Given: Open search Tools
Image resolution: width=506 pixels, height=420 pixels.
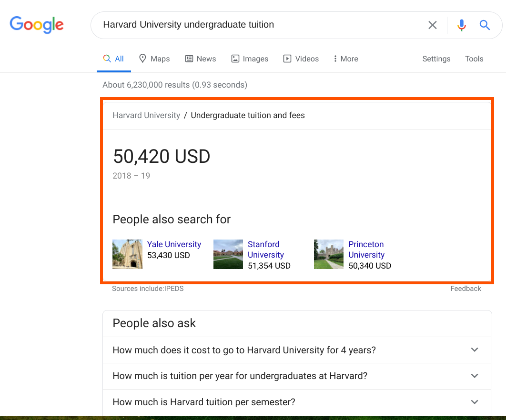Looking at the screenshot, I should [474, 59].
